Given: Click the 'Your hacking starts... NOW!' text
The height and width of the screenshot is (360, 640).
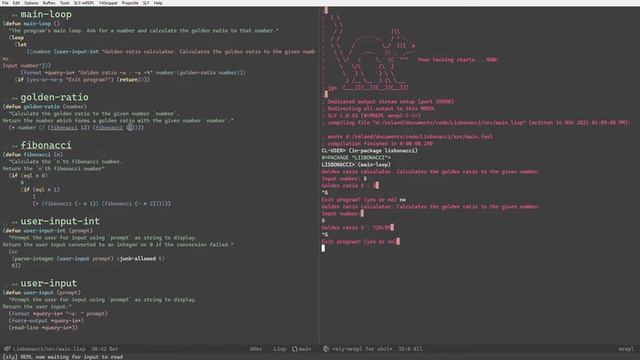Looking at the screenshot, I should point(458,60).
